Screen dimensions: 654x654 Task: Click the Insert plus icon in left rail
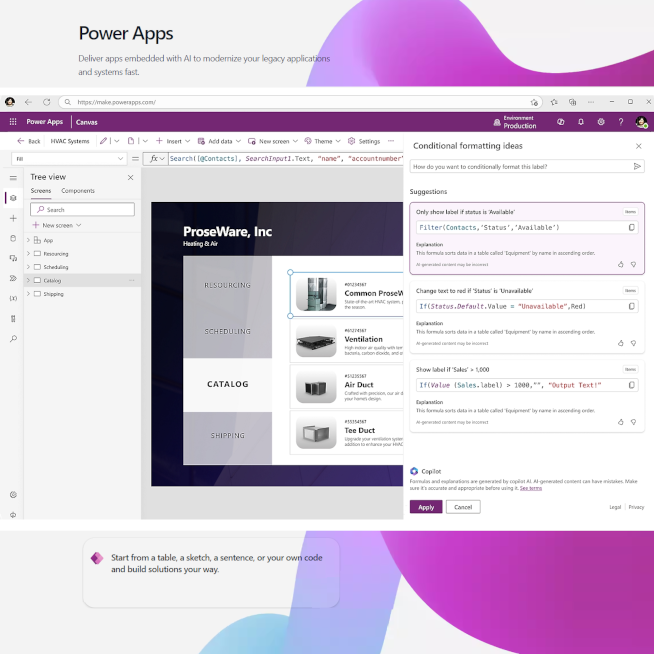[x=12, y=218]
